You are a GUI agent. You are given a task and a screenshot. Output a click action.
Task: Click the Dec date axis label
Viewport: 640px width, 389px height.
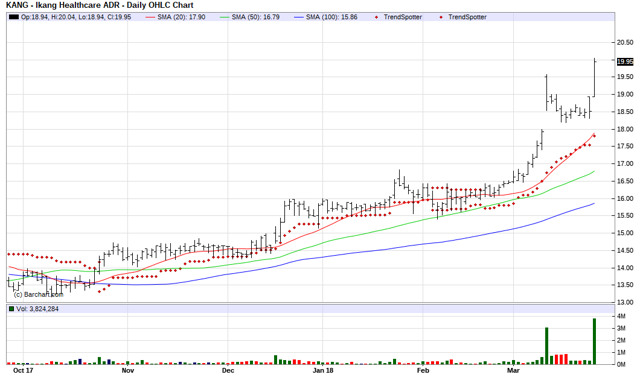(228, 370)
